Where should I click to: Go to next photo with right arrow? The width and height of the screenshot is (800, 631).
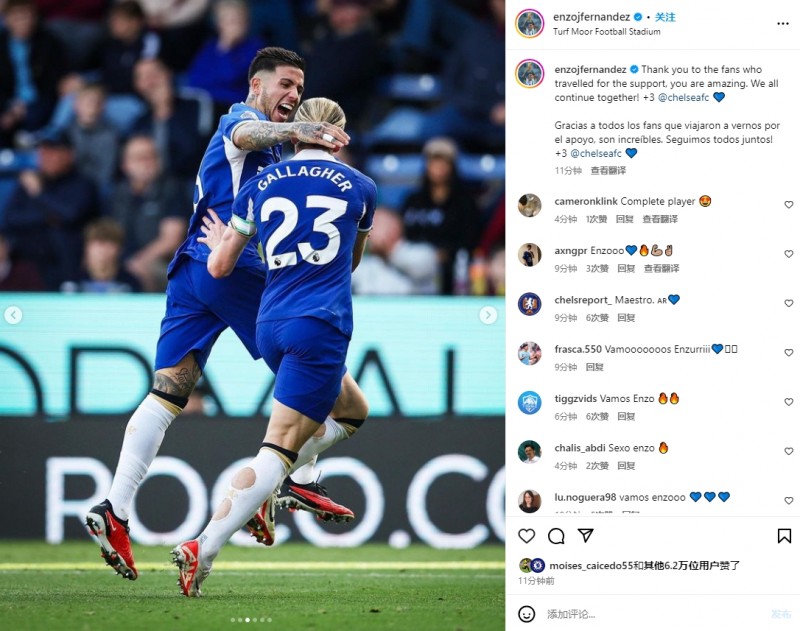pos(488,315)
